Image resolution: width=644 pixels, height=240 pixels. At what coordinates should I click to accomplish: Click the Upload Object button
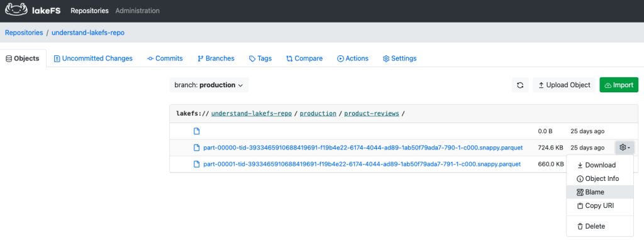click(x=564, y=85)
